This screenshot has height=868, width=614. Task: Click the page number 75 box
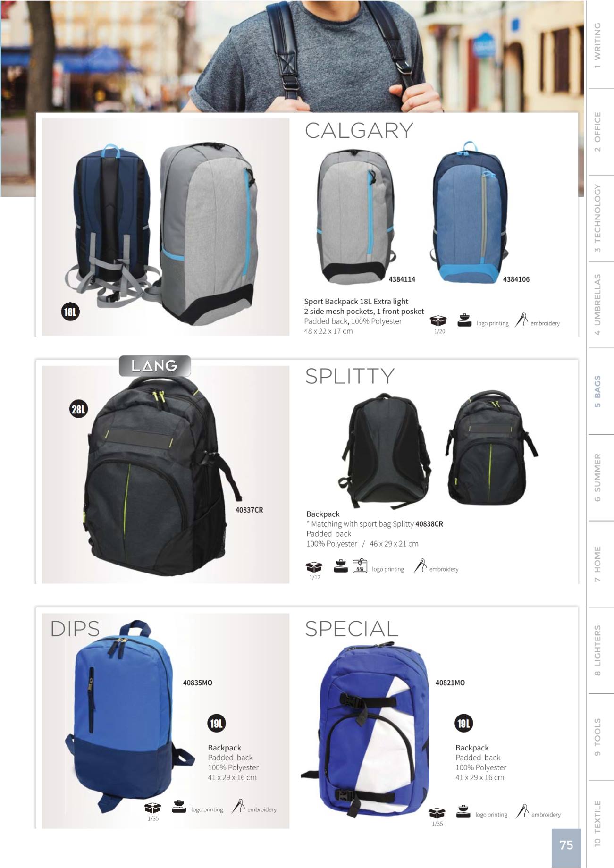(x=566, y=845)
